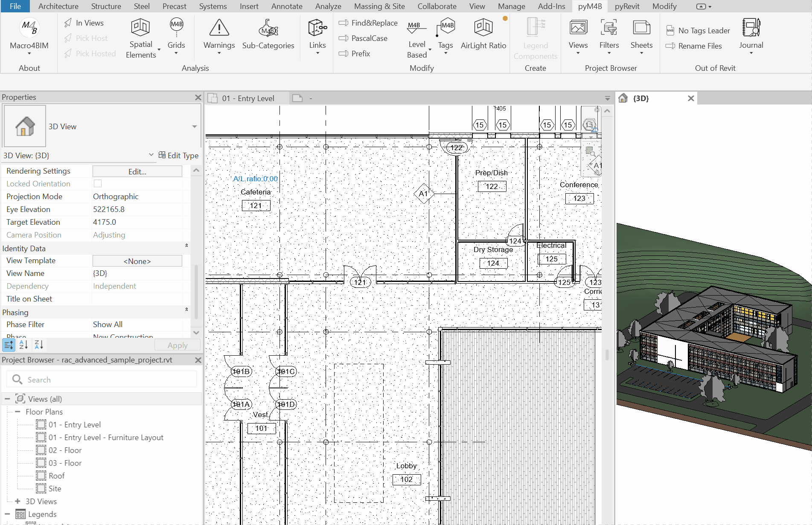Click the search magnifier in Project Browser
Screen dimensions: 812x525
17,379
